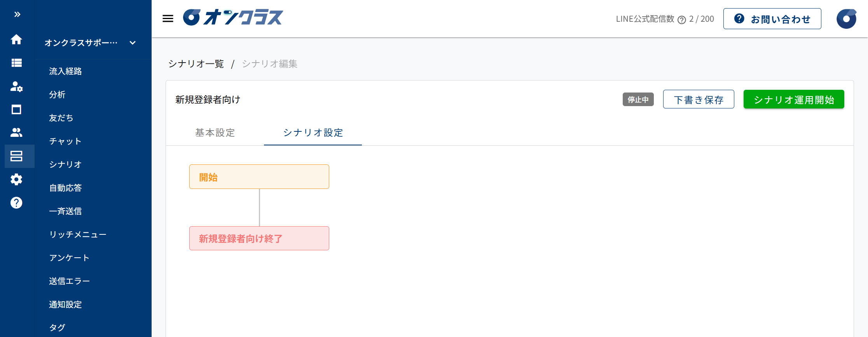
Task: Open the お問い合わせ button
Action: coord(772,19)
